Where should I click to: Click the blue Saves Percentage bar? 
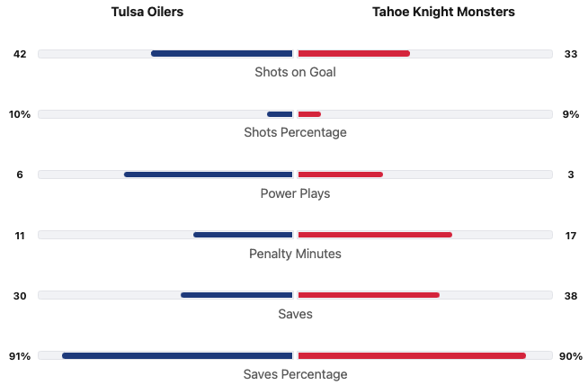click(x=177, y=355)
